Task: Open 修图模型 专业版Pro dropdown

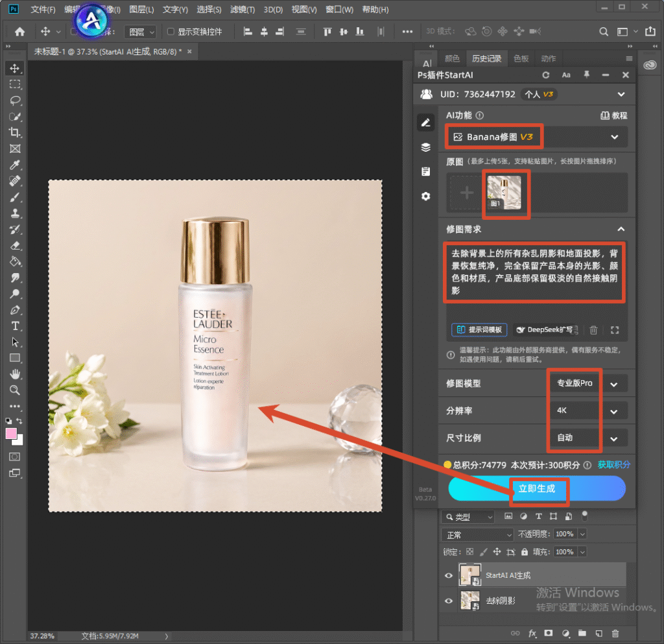Action: [x=589, y=383]
